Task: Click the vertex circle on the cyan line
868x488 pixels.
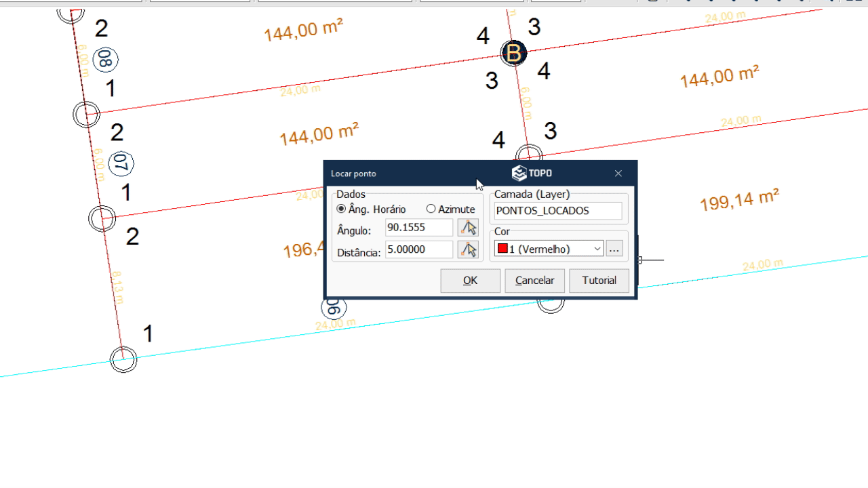Action: (x=123, y=359)
